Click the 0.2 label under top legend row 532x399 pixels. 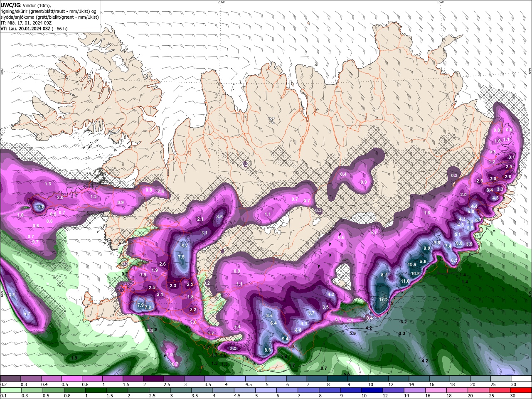(3, 384)
